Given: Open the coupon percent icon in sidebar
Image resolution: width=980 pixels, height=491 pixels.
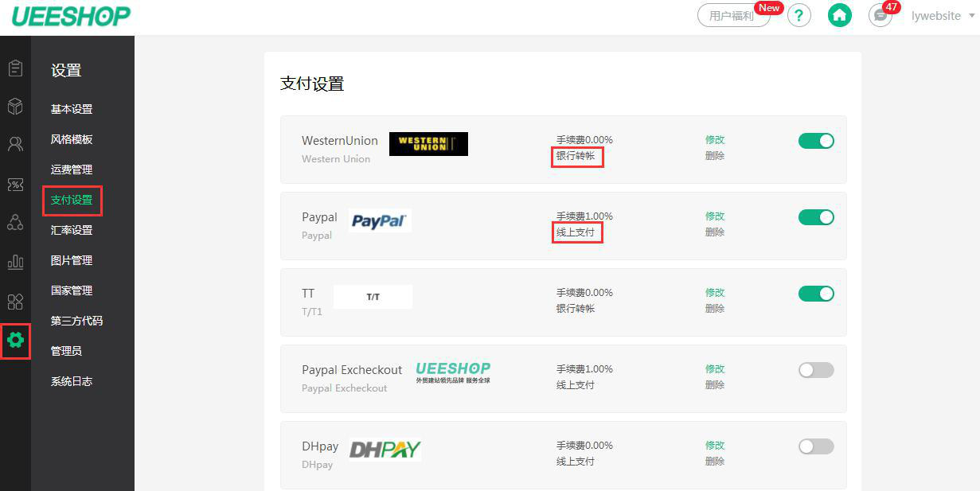Looking at the screenshot, I should 15,184.
